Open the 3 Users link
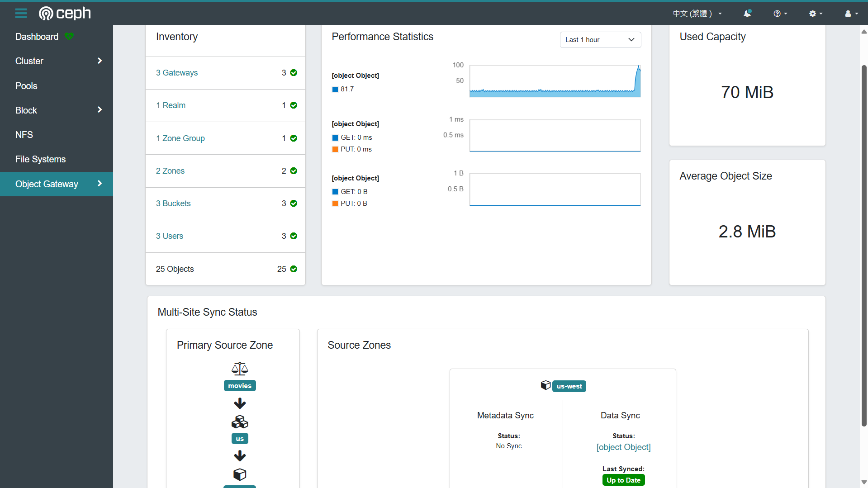The image size is (868, 488). tap(170, 236)
